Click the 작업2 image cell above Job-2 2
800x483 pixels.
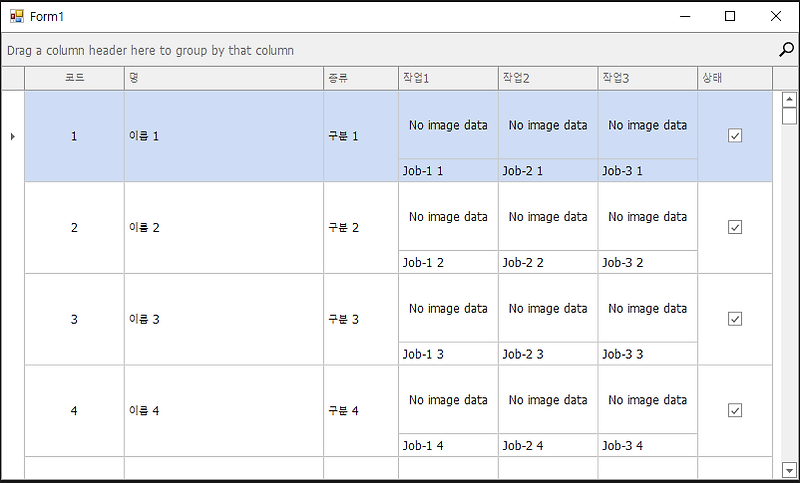[x=548, y=216]
